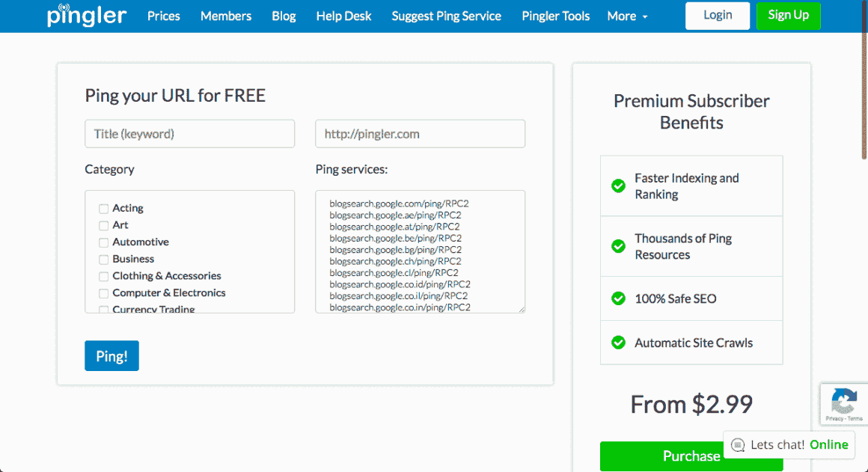This screenshot has height=472, width=868.
Task: Expand the More dropdown menu
Action: tap(627, 16)
